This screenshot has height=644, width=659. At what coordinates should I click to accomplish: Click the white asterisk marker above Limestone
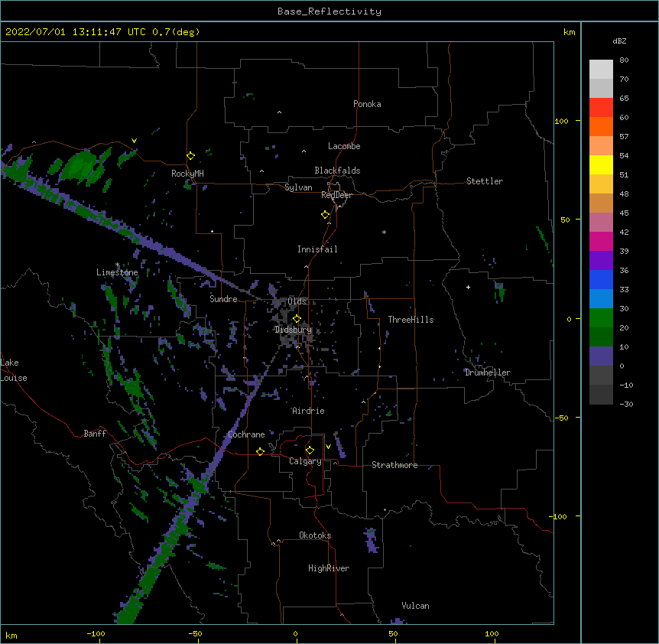[117, 265]
